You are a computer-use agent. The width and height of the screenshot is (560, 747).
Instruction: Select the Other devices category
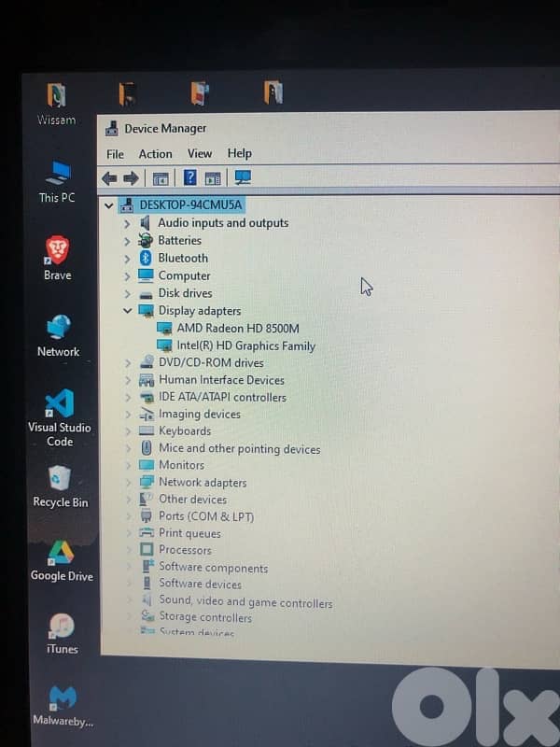click(x=192, y=500)
